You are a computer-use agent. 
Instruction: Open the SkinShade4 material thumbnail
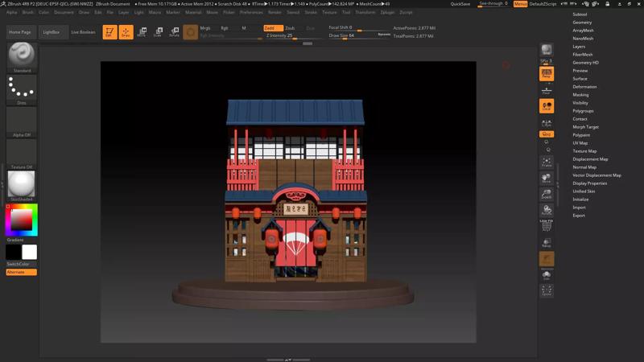pos(22,183)
